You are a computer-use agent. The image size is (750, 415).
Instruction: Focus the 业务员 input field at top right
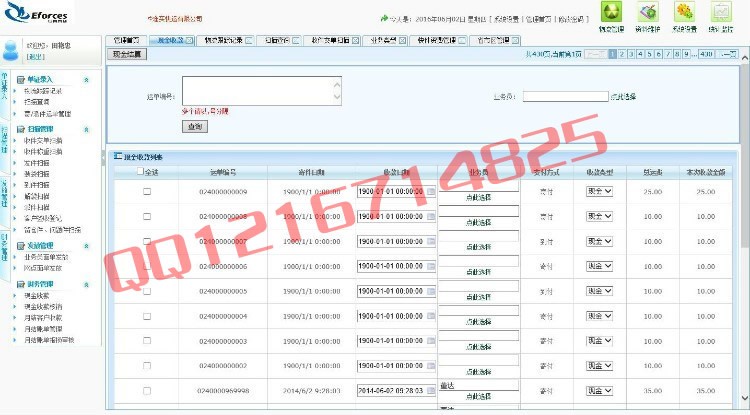(565, 97)
